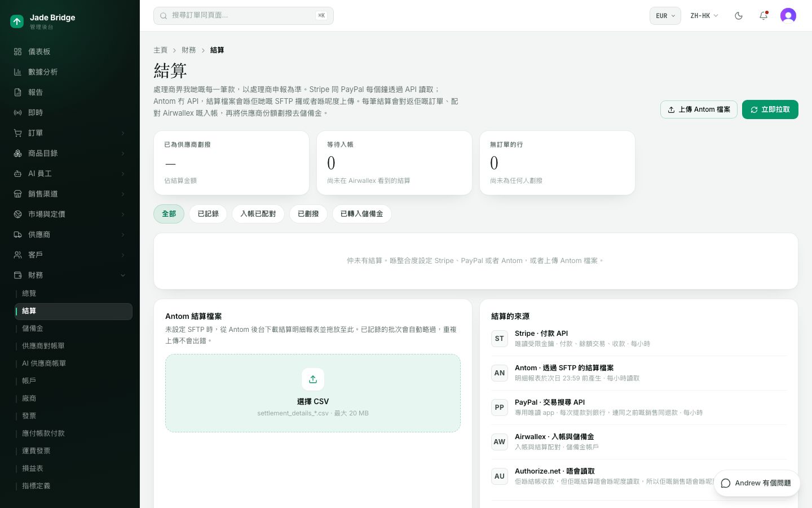Click the 數據分析 chart icon

[x=18, y=72]
